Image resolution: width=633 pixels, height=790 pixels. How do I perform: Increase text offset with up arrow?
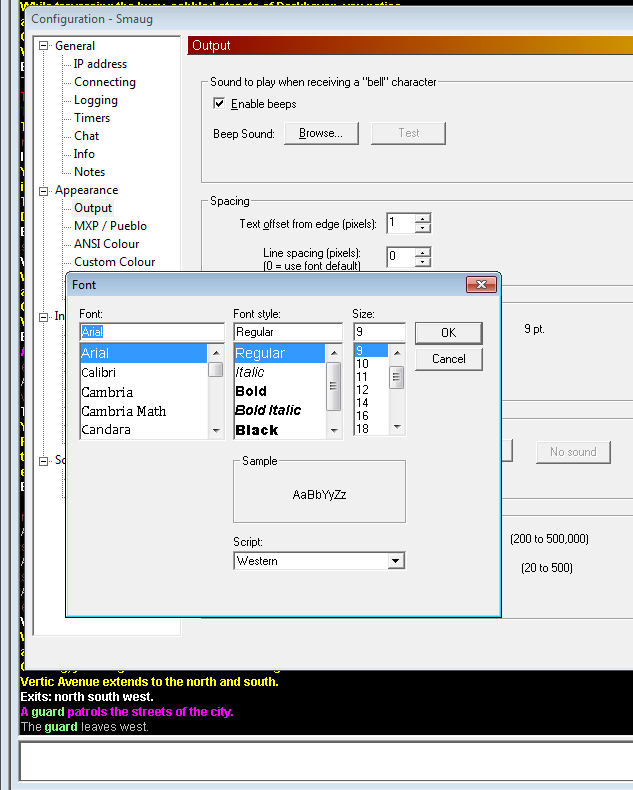pyautogui.click(x=423, y=218)
